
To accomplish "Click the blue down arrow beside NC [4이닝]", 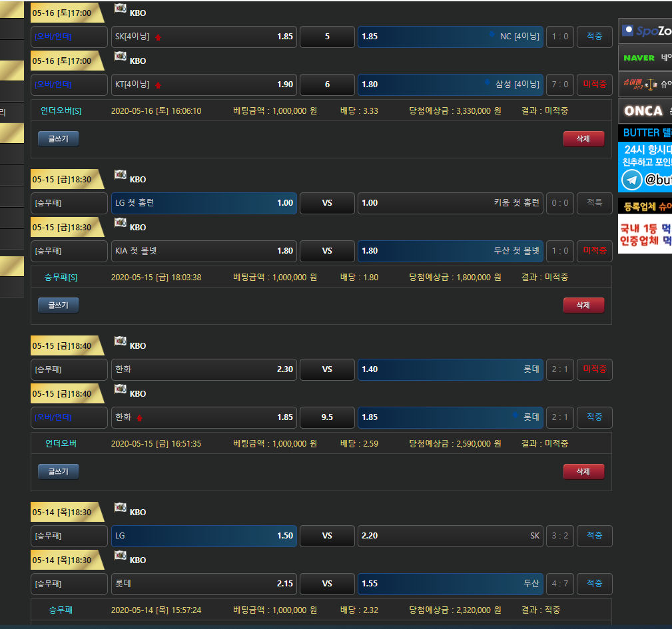I will tap(492, 35).
